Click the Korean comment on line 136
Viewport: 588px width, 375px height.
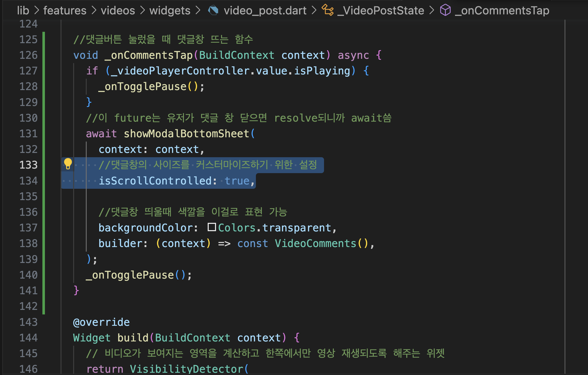pyautogui.click(x=193, y=212)
